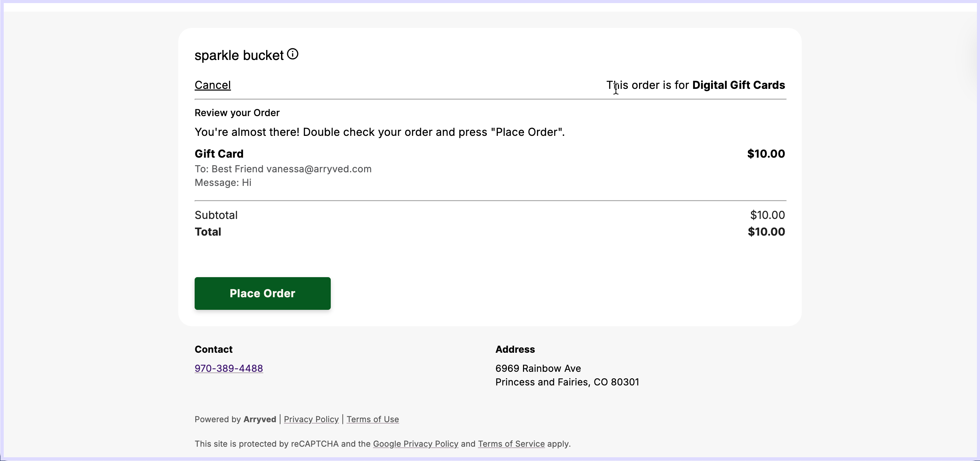The width and height of the screenshot is (980, 461).
Task: Click the Digital Gift Cards order label
Action: point(738,85)
